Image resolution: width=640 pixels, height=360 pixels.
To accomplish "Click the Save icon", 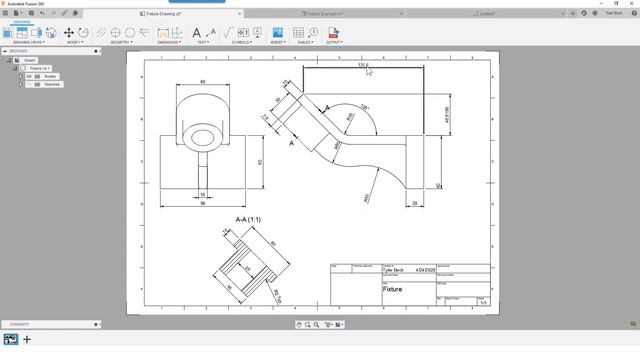I will [31, 13].
